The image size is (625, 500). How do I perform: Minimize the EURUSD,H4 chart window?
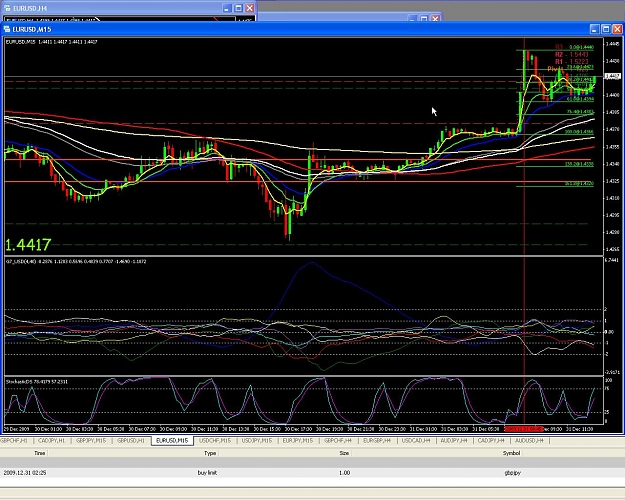(x=227, y=8)
